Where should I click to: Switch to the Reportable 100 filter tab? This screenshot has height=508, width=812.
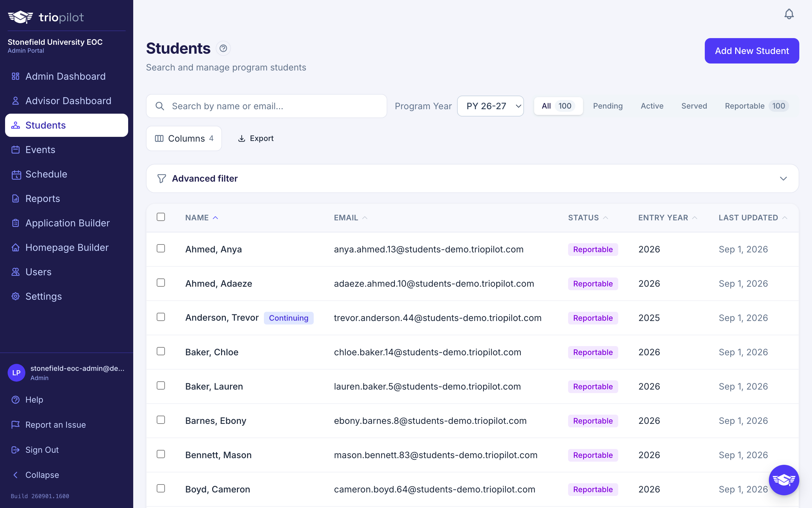pos(756,106)
